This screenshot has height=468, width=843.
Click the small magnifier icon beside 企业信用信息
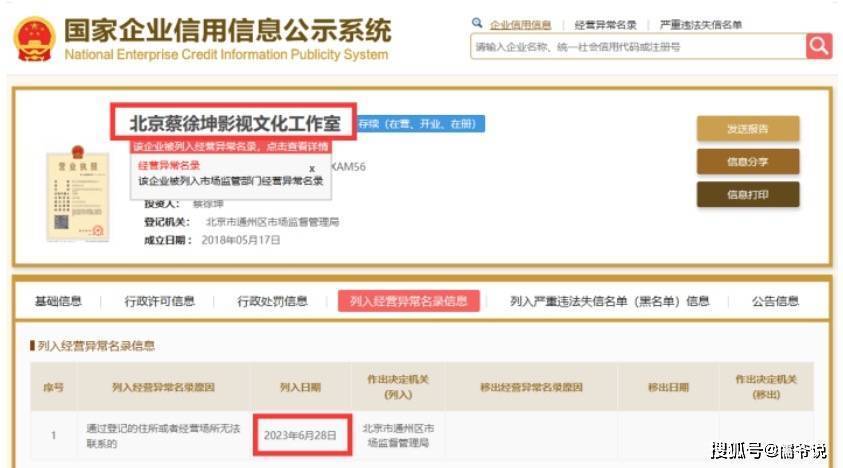pos(477,23)
